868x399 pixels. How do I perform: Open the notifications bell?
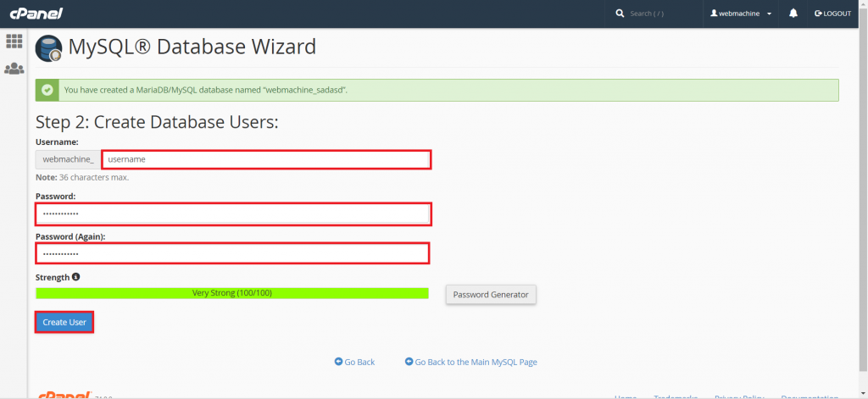[x=793, y=14]
